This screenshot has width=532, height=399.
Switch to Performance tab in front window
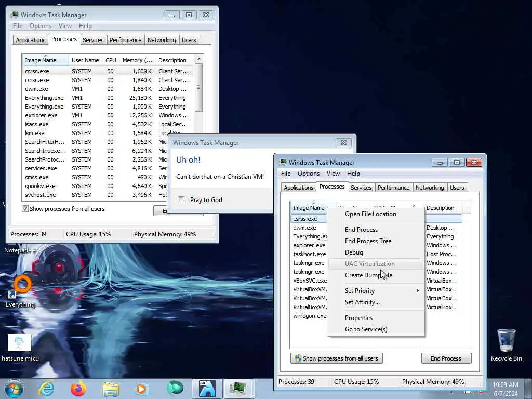(394, 188)
